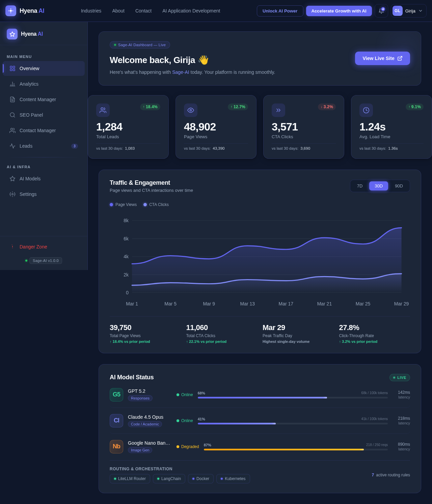Viewport: 432px width, 504px height.
Task: Expand the Danger Zone section
Action: coord(33,247)
